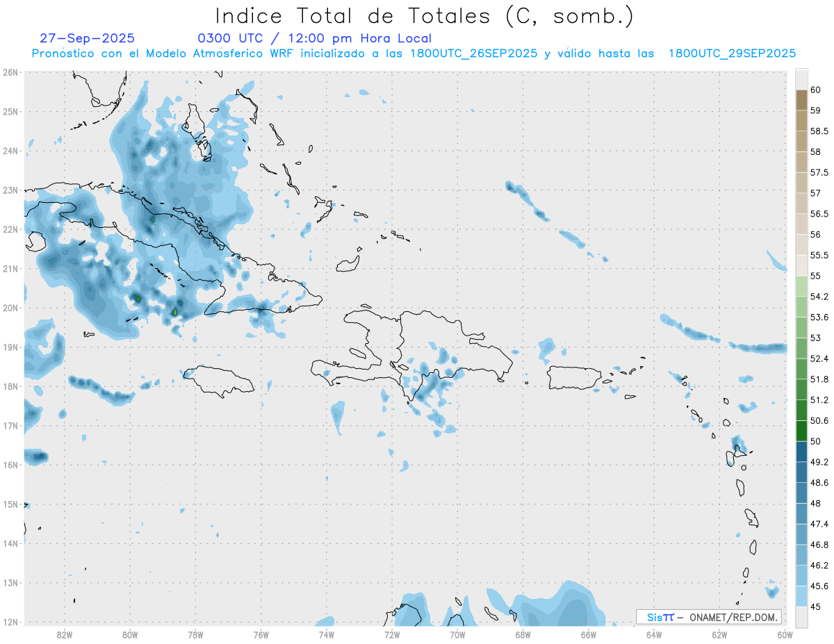The width and height of the screenshot is (834, 644).
Task: Click the colorbar value '51.8'
Action: point(819,379)
